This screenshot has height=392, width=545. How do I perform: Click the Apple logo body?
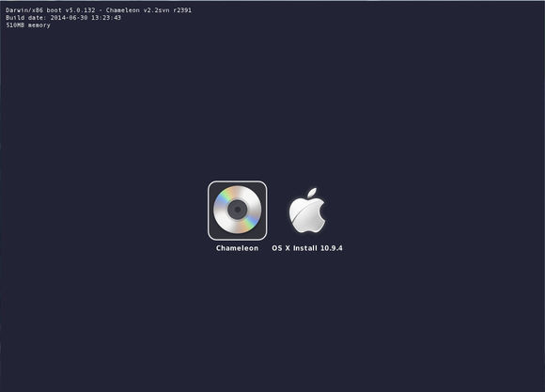coord(306,215)
